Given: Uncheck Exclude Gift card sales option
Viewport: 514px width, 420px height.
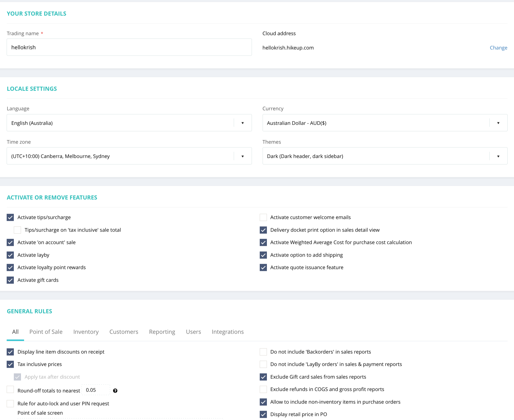Looking at the screenshot, I should pos(263,377).
